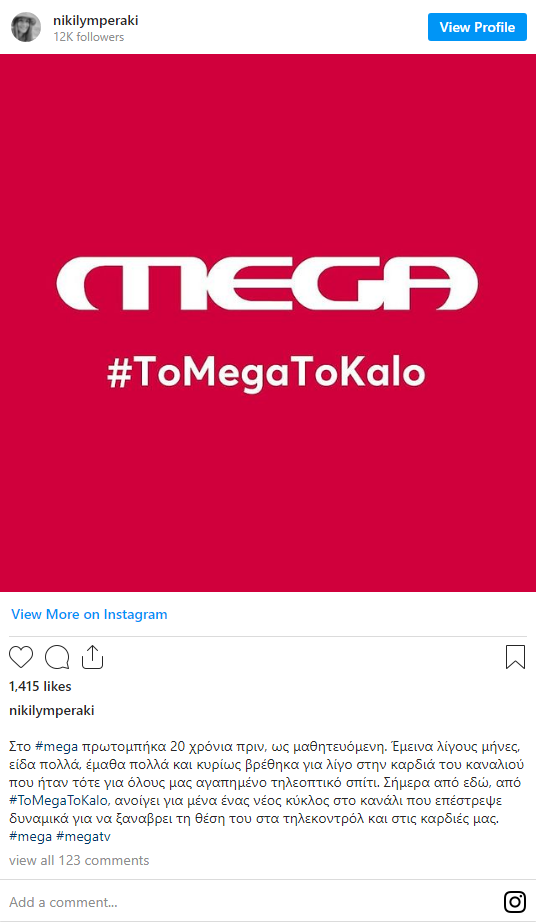Image resolution: width=536 pixels, height=924 pixels.
Task: Open the #mega hashtag on the caption's last line
Action: pos(30,837)
